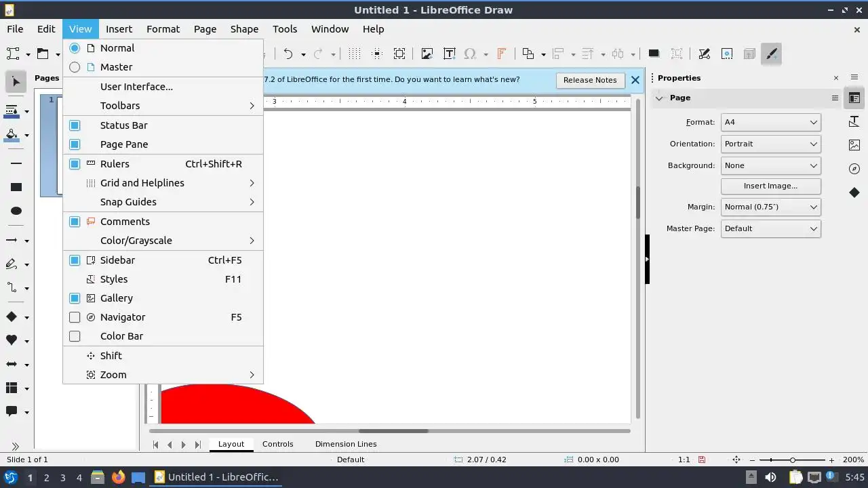The image size is (868, 488).
Task: Click the Insert Image... button
Action: pos(770,186)
